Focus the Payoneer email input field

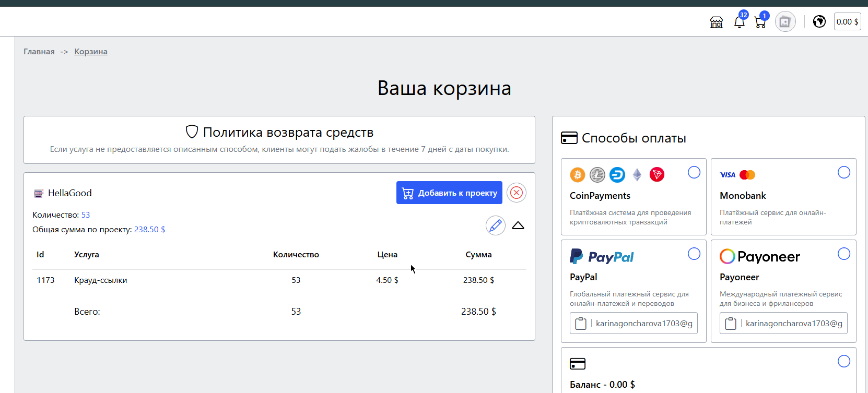(x=794, y=324)
